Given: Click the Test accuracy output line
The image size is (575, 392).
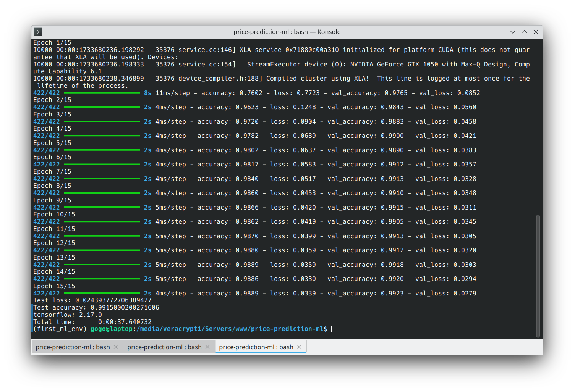Looking at the screenshot, I should pyautogui.click(x=96, y=308).
